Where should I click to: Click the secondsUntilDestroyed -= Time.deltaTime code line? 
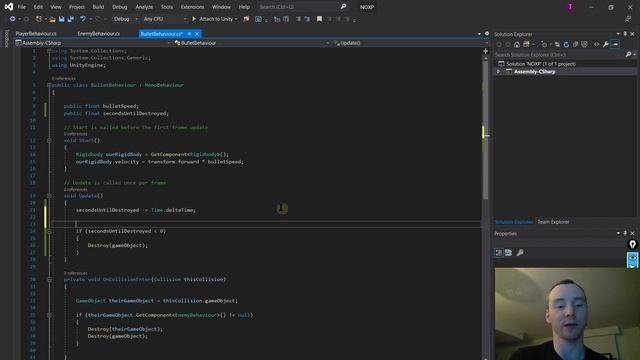click(x=136, y=210)
